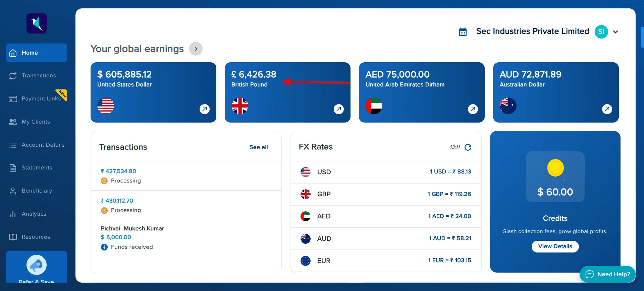Viewport: 644px width, 291px height.
Task: Open the Need Help? chat button
Action: pos(607,274)
